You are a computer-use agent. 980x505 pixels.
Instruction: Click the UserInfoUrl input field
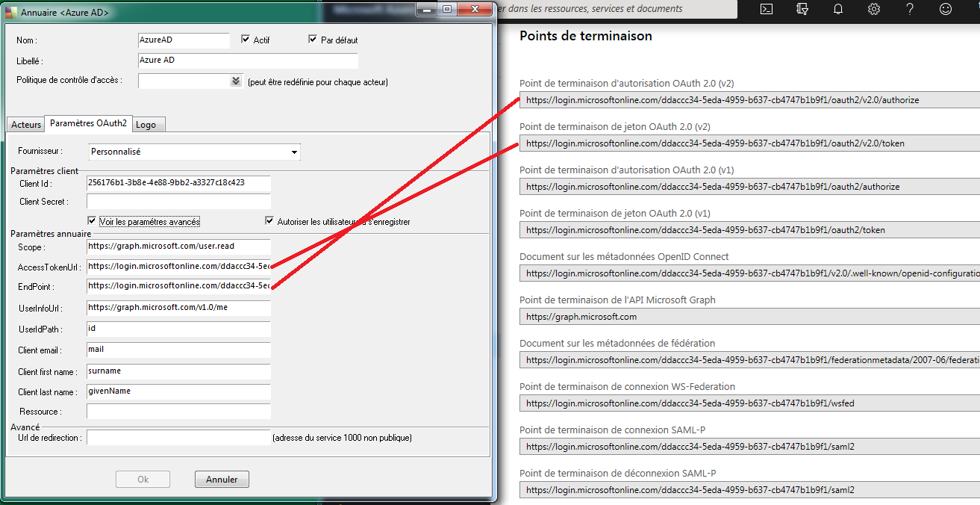(178, 308)
